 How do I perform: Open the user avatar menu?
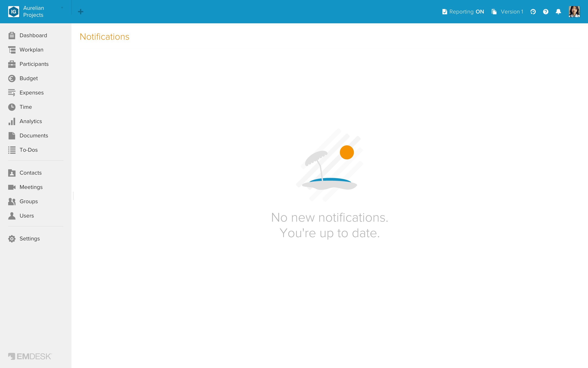point(574,12)
